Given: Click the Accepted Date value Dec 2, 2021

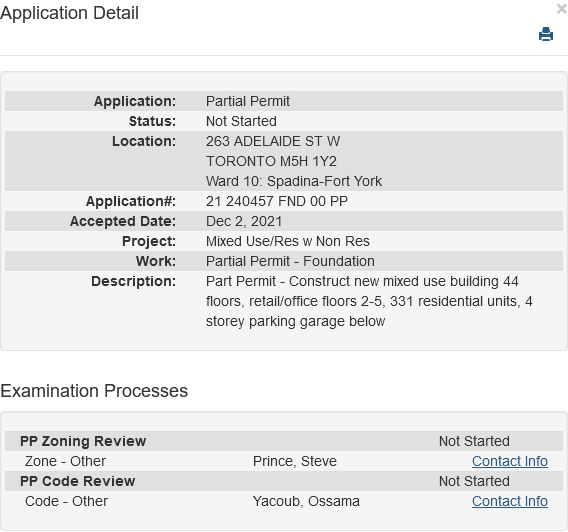Looking at the screenshot, I should [x=244, y=221].
